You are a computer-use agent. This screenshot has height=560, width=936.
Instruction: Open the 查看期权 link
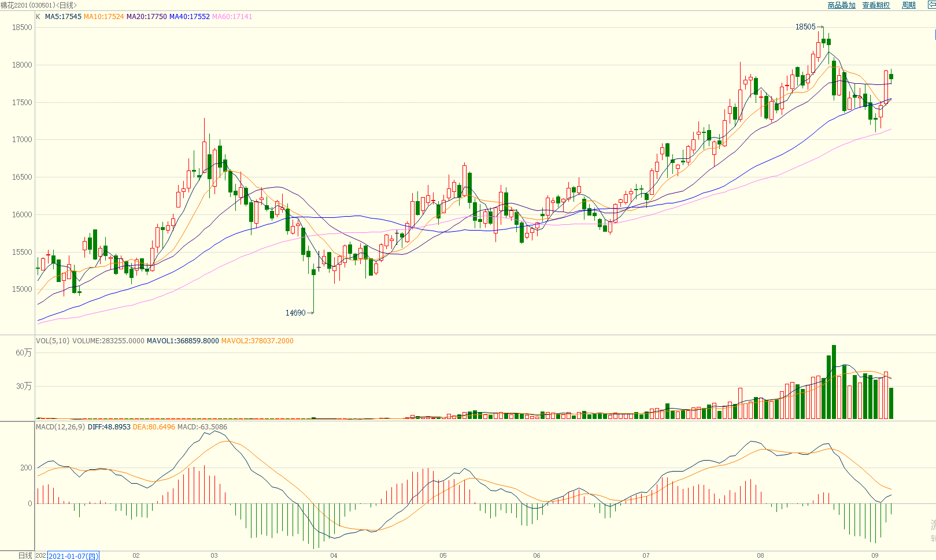click(876, 5)
